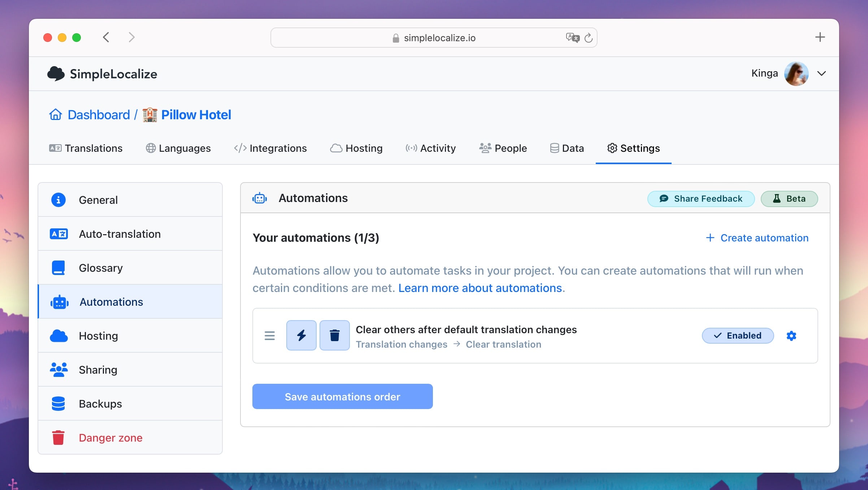Click the browser back arrow

click(106, 37)
